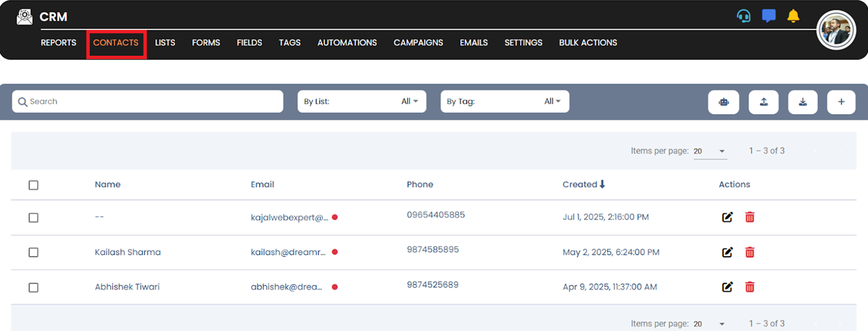
Task: Click the headset support icon
Action: tap(744, 16)
